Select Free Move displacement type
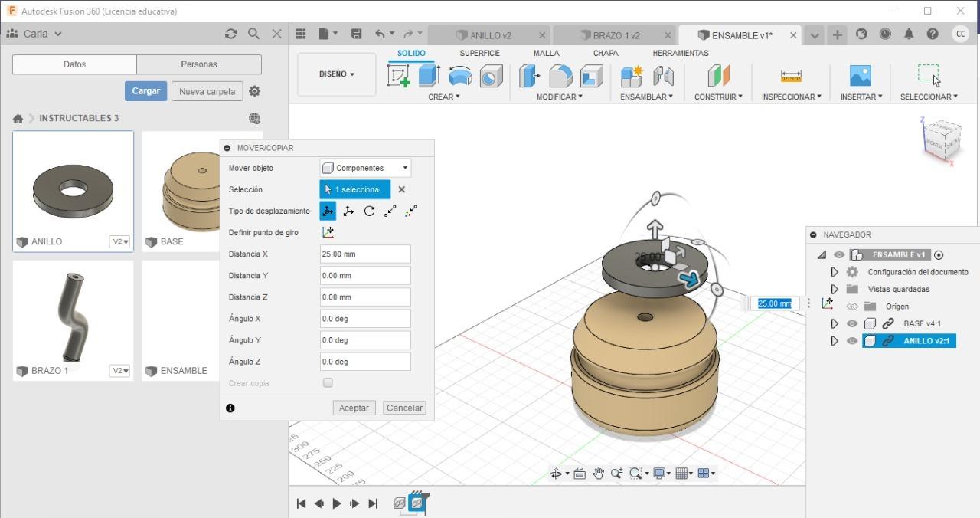The image size is (980, 518). click(328, 211)
